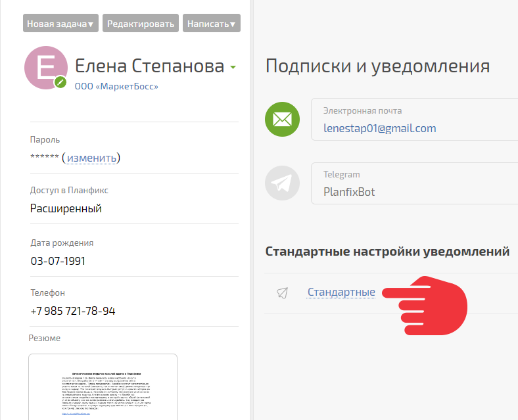Click the изменить password link
Image resolution: width=518 pixels, height=420 pixels.
[x=91, y=158]
